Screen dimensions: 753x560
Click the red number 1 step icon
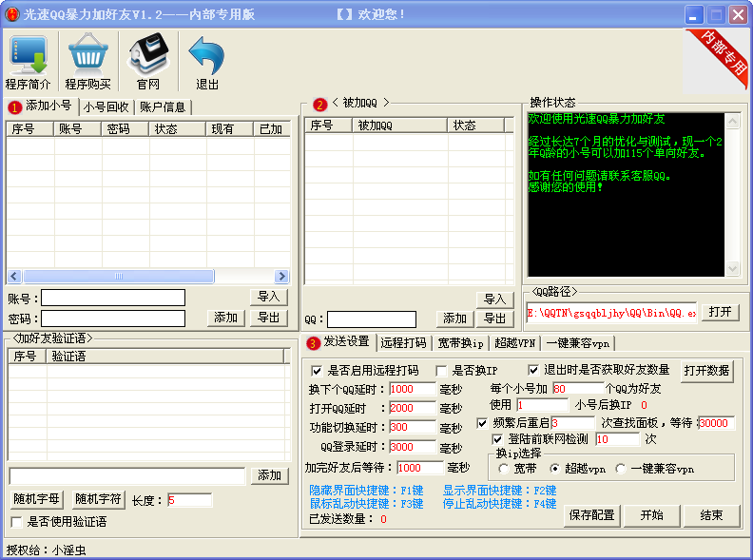pyautogui.click(x=14, y=106)
